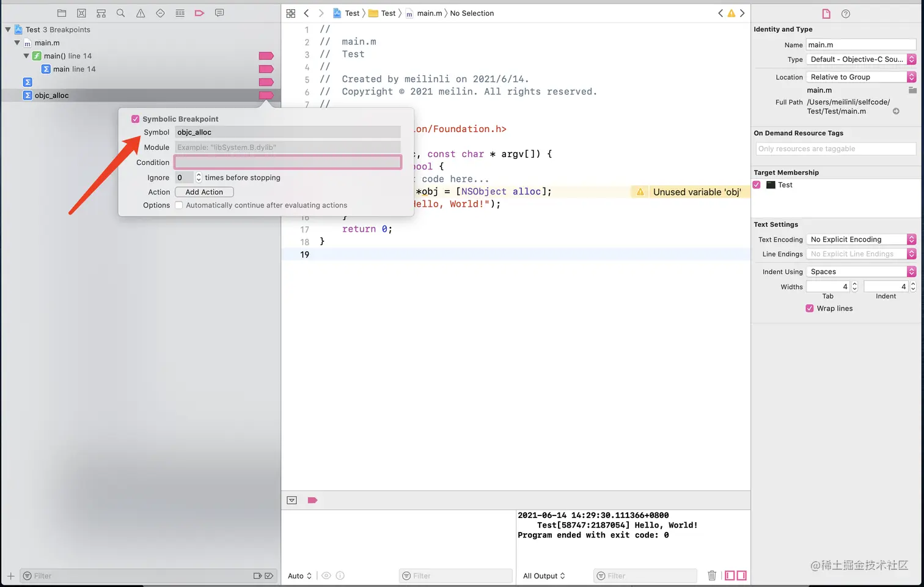Toggle the Symbolic Breakpoint enabled checkbox

coord(136,119)
